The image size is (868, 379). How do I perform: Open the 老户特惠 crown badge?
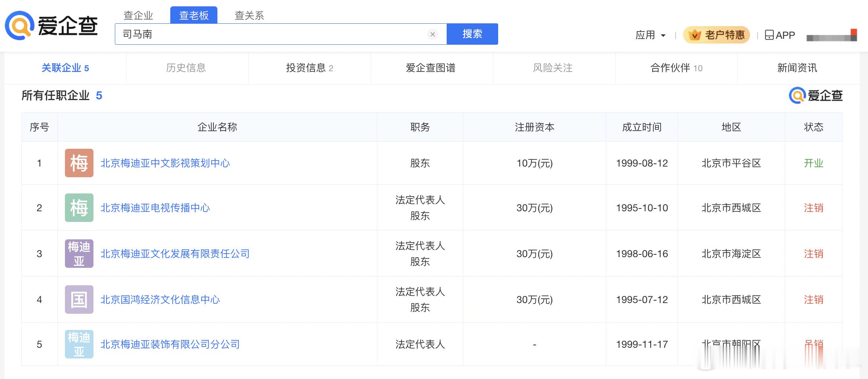click(716, 35)
